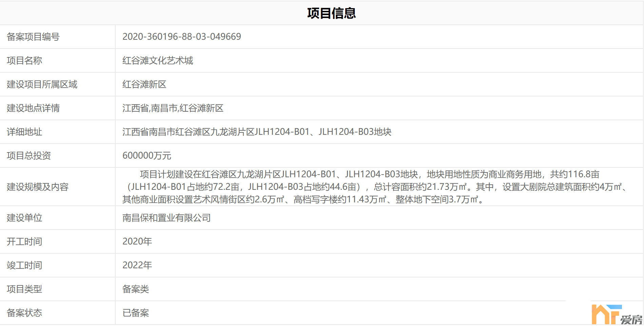Click the 项目类型 label
Image resolution: width=644 pixels, height=327 pixels.
(24, 289)
